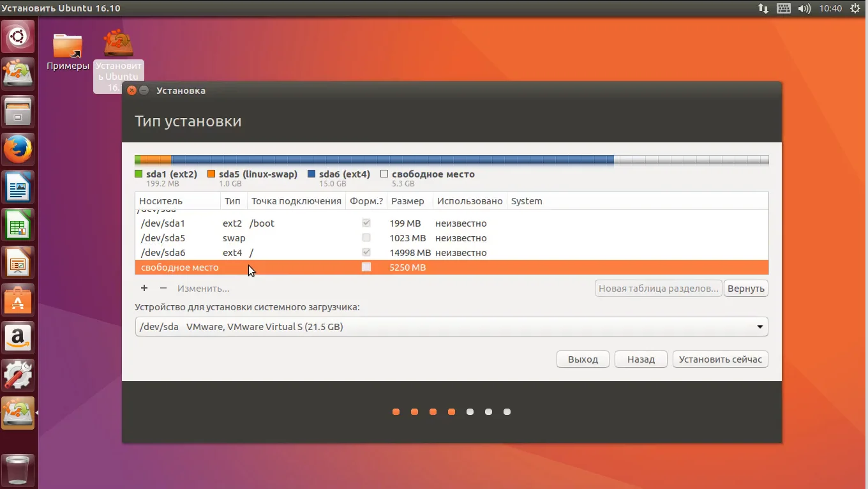Image resolution: width=868 pixels, height=489 pixels.
Task: Click the Выход button
Action: [x=583, y=359]
